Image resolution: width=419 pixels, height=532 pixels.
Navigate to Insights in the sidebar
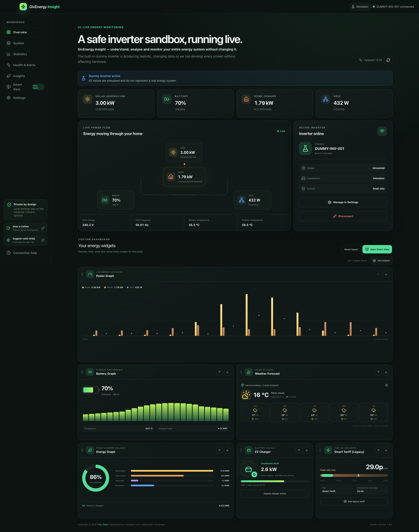point(26,76)
